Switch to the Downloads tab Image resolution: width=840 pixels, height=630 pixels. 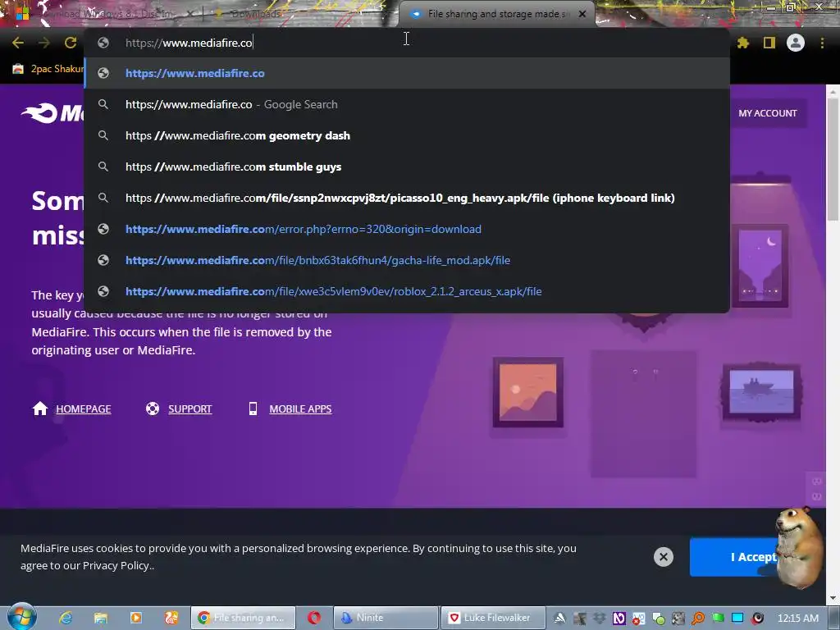coord(257,14)
